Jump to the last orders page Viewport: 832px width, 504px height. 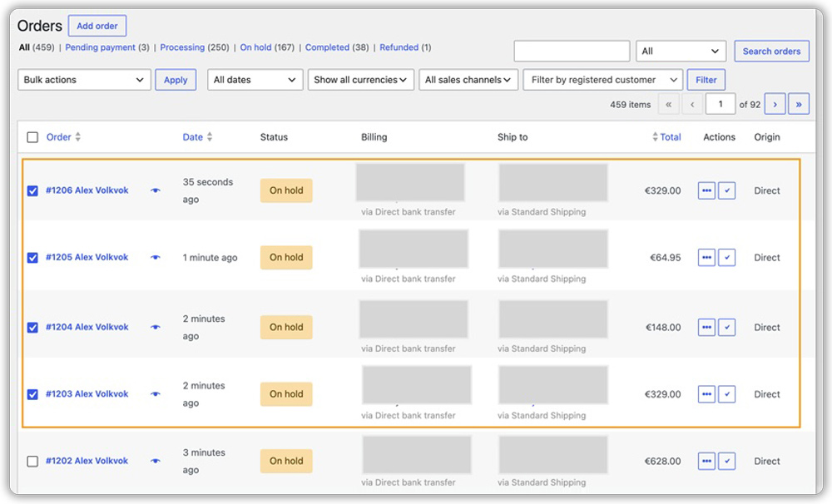pos(799,104)
